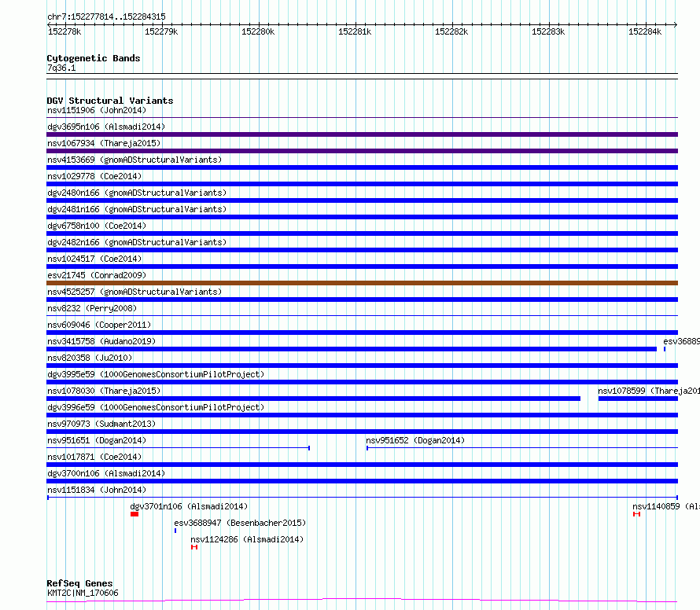Open the RefSeq Genes track title
Image resolution: width=700 pixels, height=610 pixels.
pyautogui.click(x=80, y=583)
